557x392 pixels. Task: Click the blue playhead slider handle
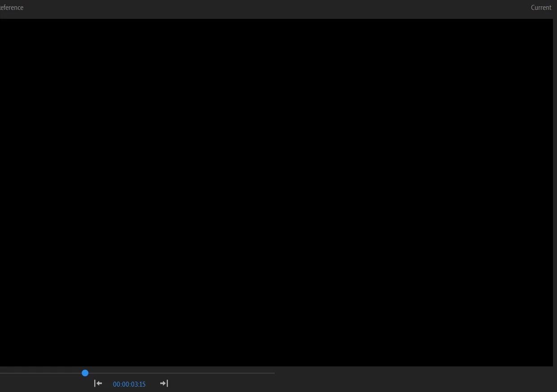[x=85, y=373]
